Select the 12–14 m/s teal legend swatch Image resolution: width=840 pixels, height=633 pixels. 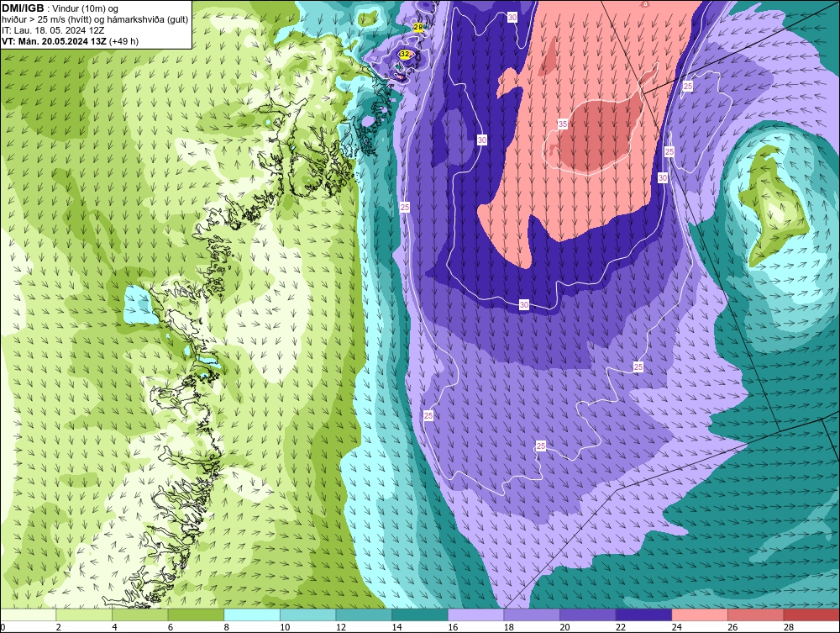coord(364,615)
